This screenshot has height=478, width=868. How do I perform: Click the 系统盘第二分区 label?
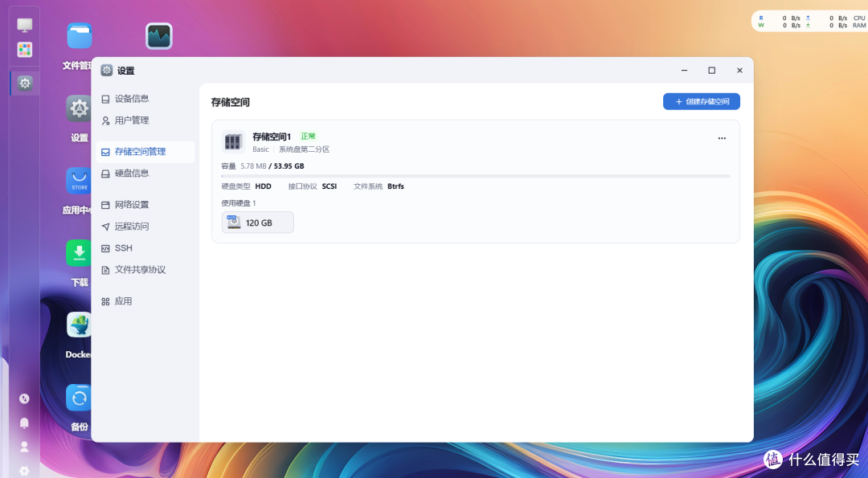[304, 149]
